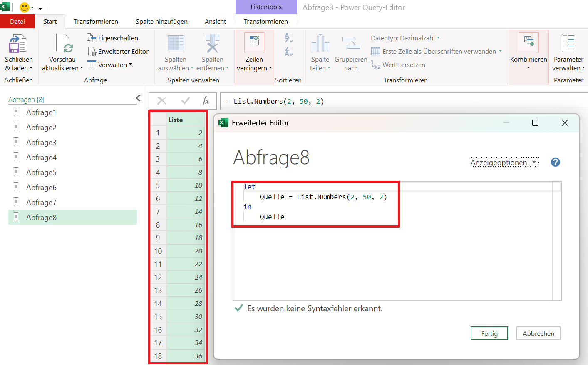Maximize the Erweiterter Editor dialog

536,123
